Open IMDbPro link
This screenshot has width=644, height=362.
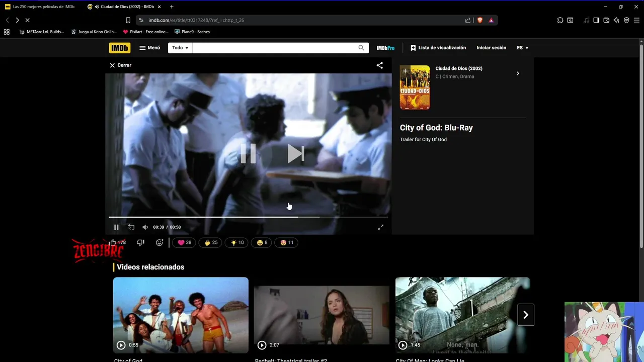tap(385, 48)
